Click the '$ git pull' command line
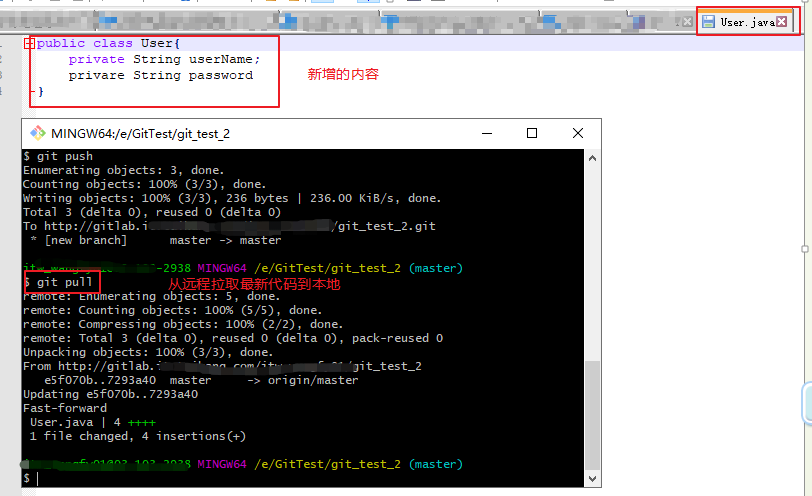 [58, 282]
